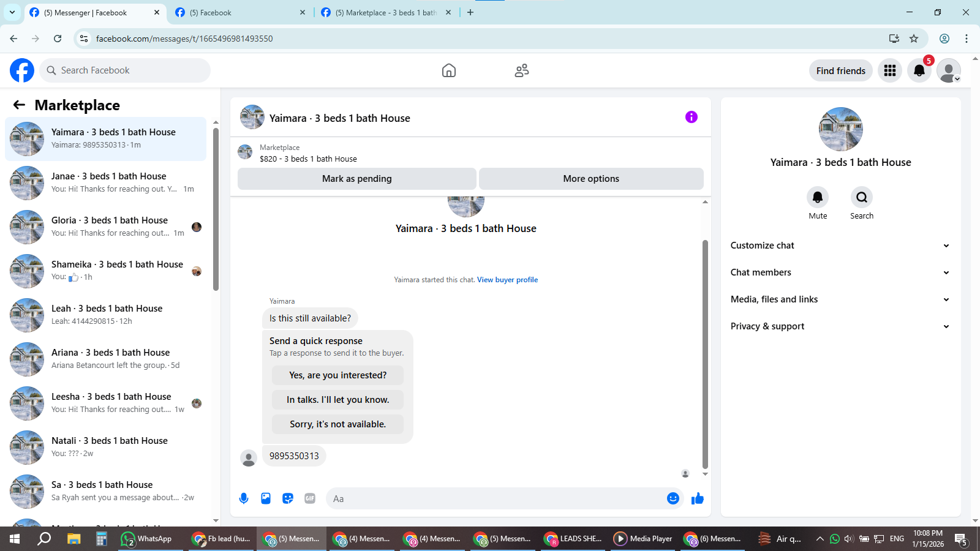Open a new browser tab
This screenshot has height=551, width=980.
(470, 12)
